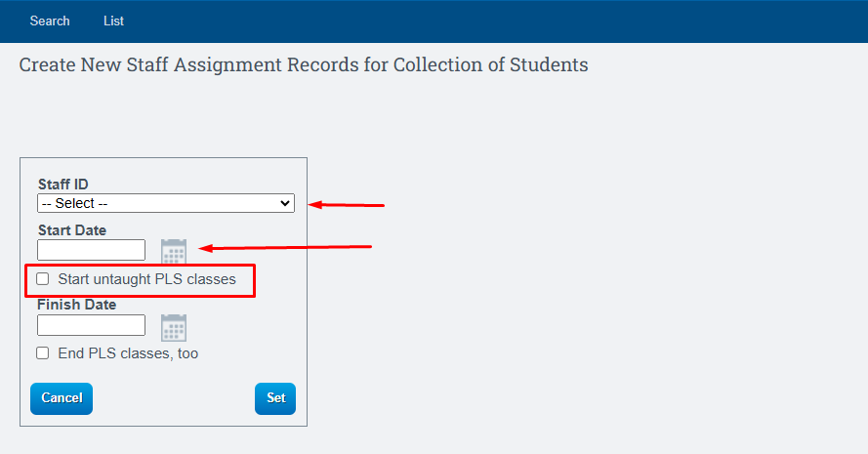
Task: Click the red arrow pointing at Staff ID
Action: (346, 205)
